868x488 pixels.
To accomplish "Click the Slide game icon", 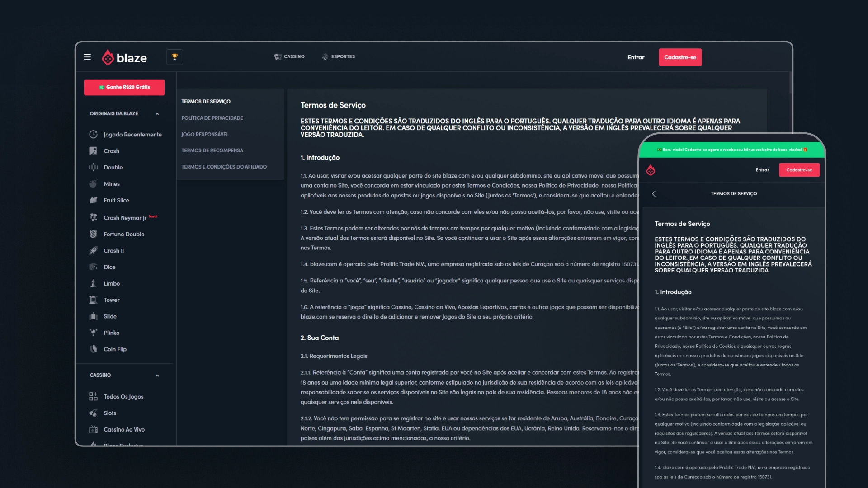I will coord(93,316).
